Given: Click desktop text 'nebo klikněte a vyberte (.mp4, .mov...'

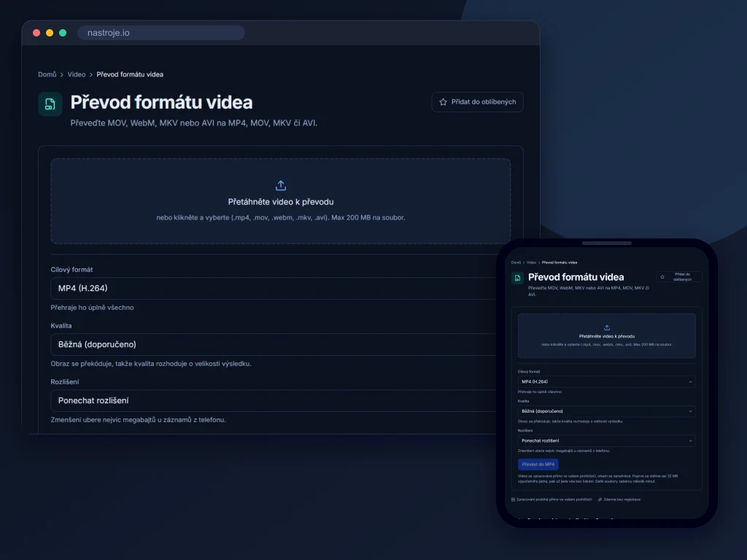Looking at the screenshot, I should coord(281,217).
